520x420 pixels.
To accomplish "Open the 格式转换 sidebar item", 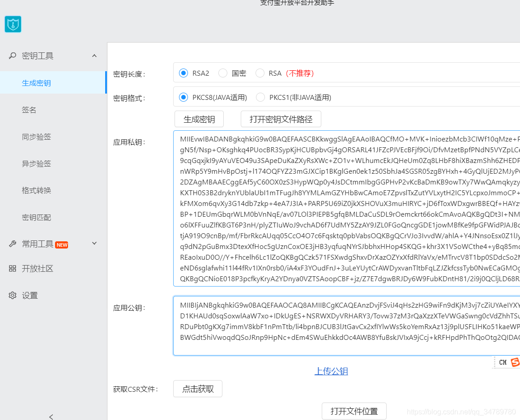I will tap(37, 190).
